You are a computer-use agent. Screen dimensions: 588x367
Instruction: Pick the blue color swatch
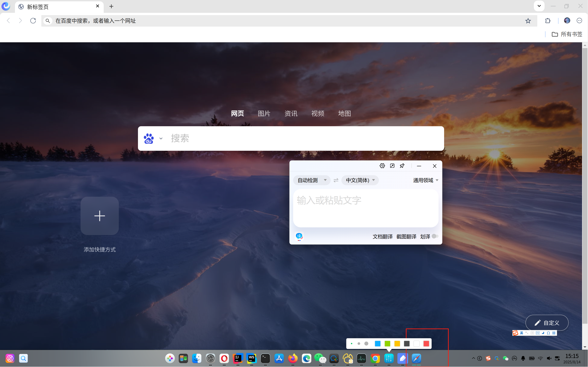click(x=378, y=344)
